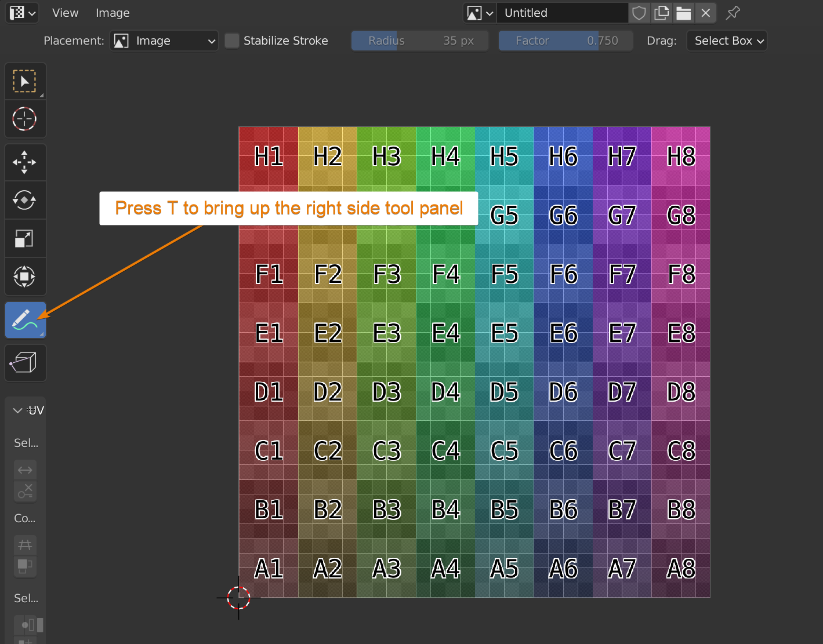This screenshot has width=823, height=644.
Task: Click the Untitled image name field
Action: click(x=563, y=13)
